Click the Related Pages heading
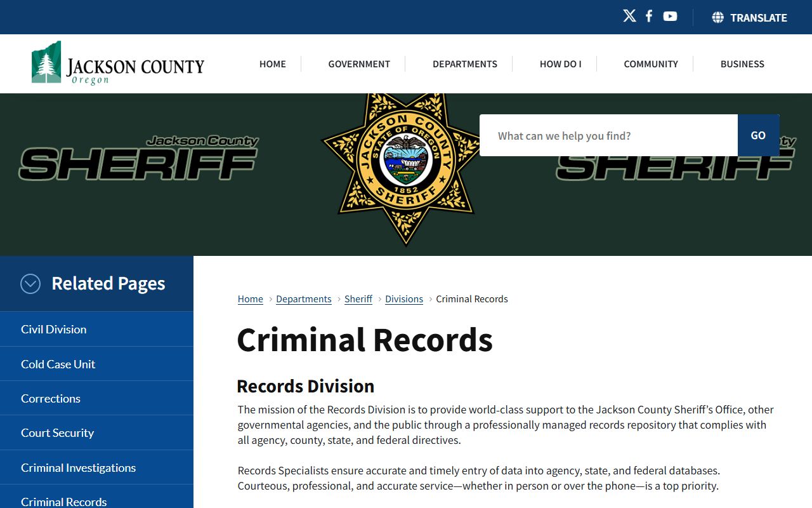 pos(108,283)
